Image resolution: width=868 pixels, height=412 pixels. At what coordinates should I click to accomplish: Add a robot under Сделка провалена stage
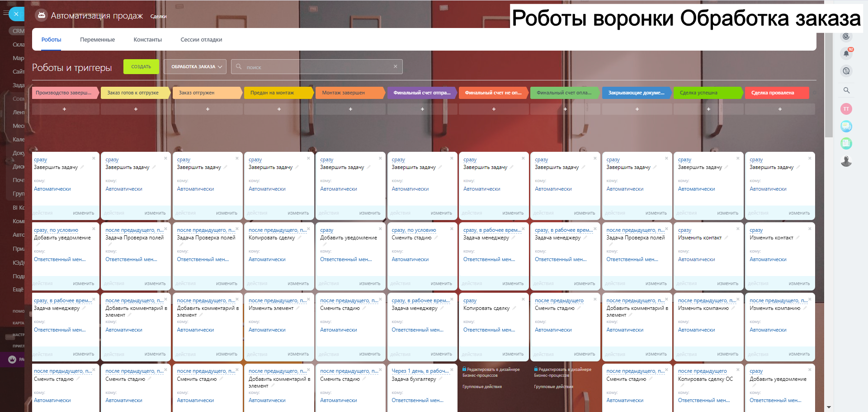tap(780, 109)
